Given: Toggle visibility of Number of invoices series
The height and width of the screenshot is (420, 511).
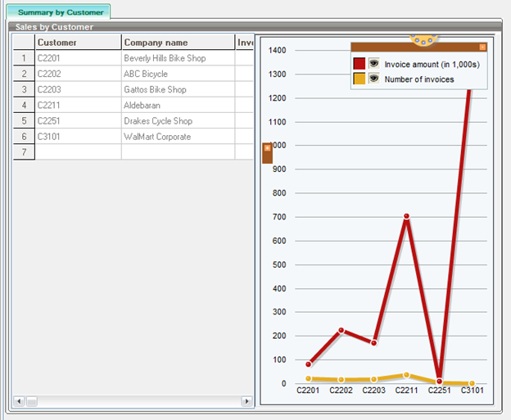Looking at the screenshot, I should 373,79.
